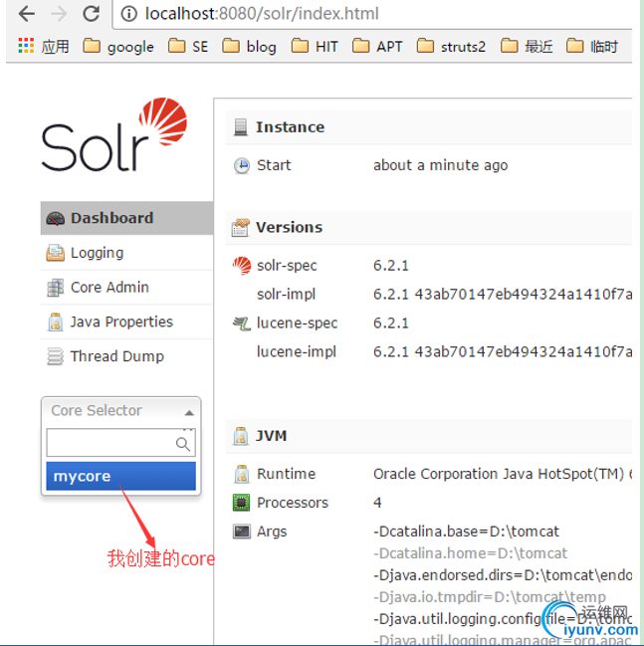Click the Instance server icon
The height and width of the screenshot is (646, 644).
pyautogui.click(x=241, y=127)
